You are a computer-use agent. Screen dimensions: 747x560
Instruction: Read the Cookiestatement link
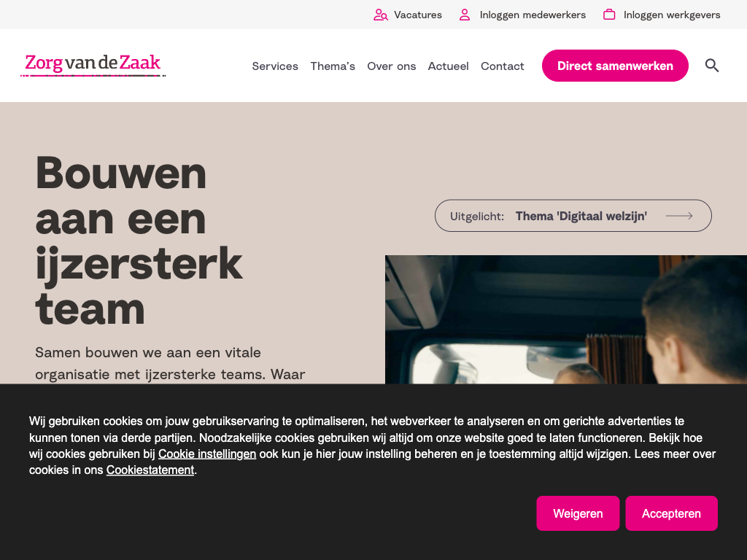pyautogui.click(x=150, y=470)
